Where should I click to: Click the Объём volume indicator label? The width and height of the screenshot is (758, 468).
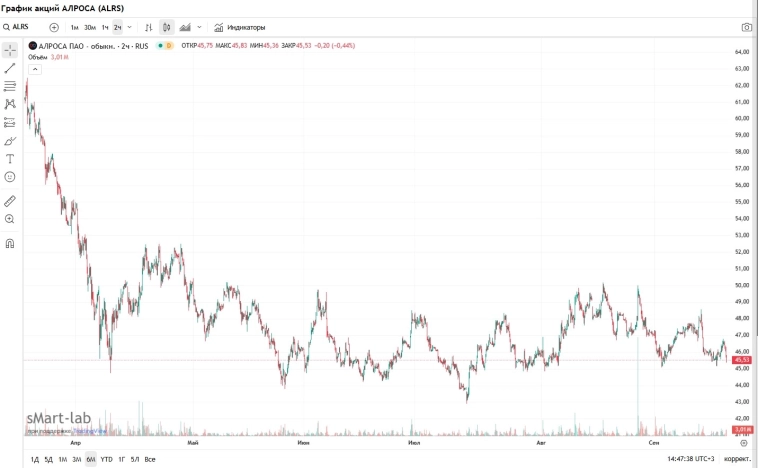click(38, 57)
